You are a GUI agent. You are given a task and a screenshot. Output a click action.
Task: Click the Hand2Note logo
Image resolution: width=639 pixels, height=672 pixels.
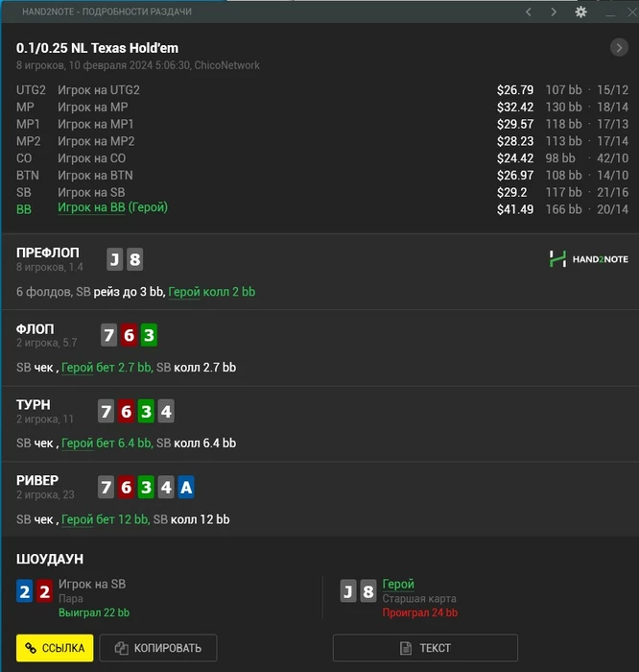click(x=589, y=259)
